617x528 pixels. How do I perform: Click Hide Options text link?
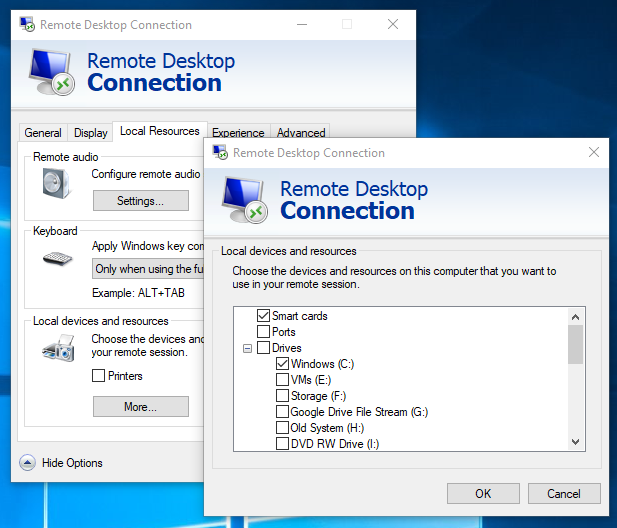(x=72, y=463)
